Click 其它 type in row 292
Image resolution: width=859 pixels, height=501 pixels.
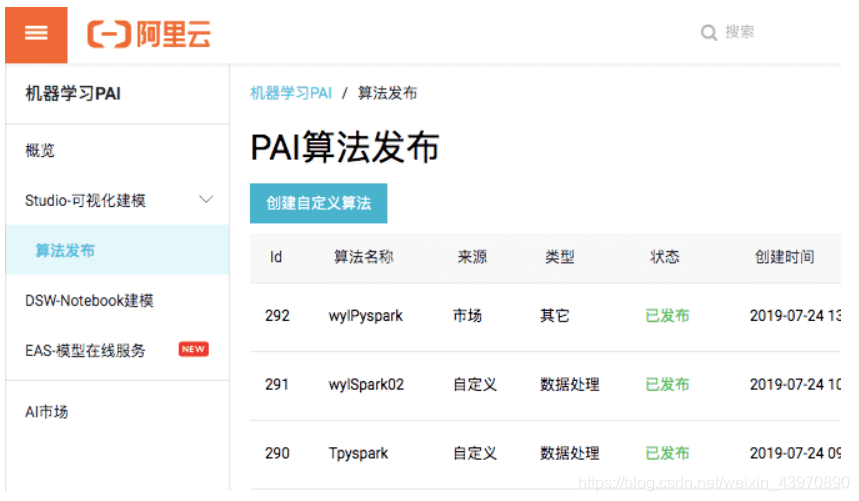(554, 315)
